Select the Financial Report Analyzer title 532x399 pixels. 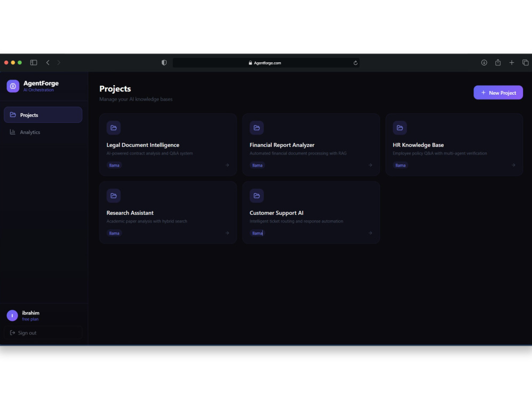pos(282,145)
